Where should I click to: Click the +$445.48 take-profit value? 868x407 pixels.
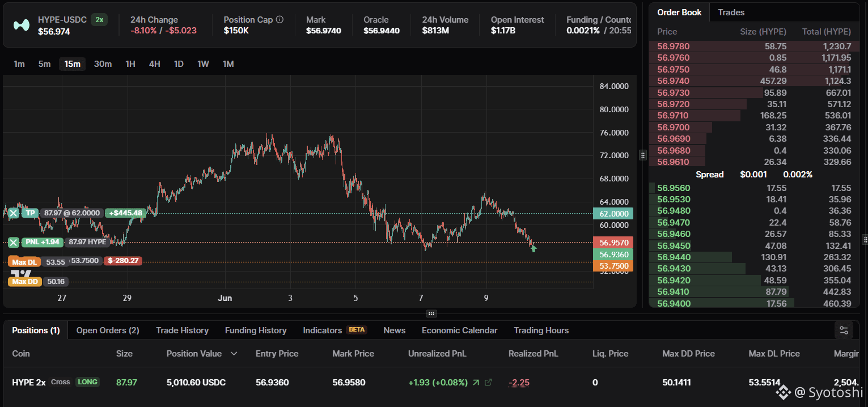coord(126,213)
